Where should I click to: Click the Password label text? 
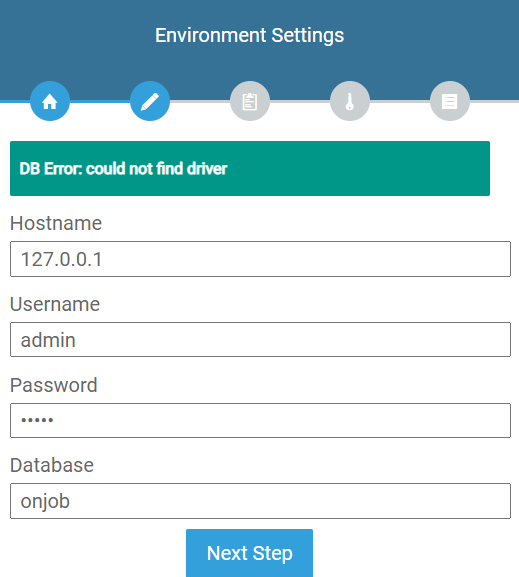pos(54,385)
